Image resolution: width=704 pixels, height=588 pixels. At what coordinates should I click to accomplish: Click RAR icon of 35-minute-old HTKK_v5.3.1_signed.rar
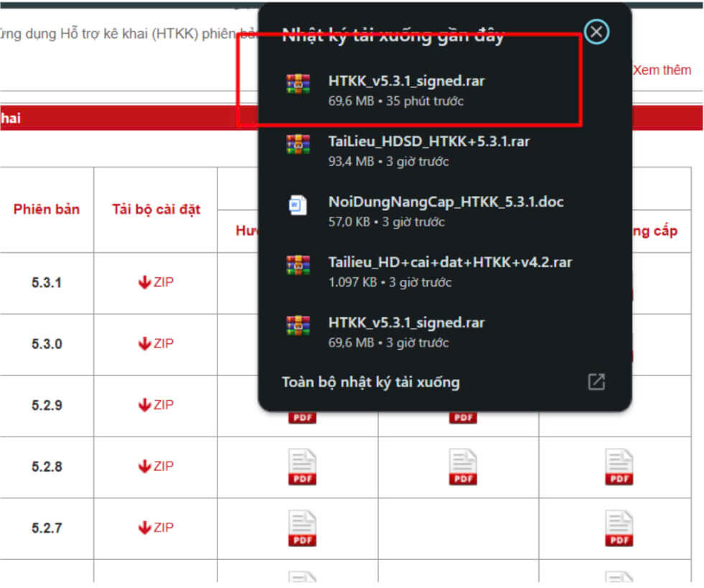click(298, 84)
